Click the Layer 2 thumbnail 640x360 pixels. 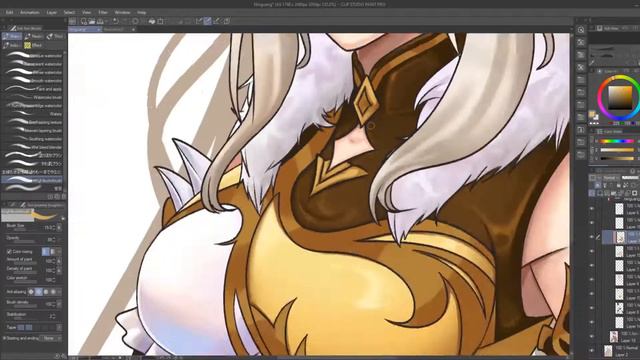coord(608,351)
